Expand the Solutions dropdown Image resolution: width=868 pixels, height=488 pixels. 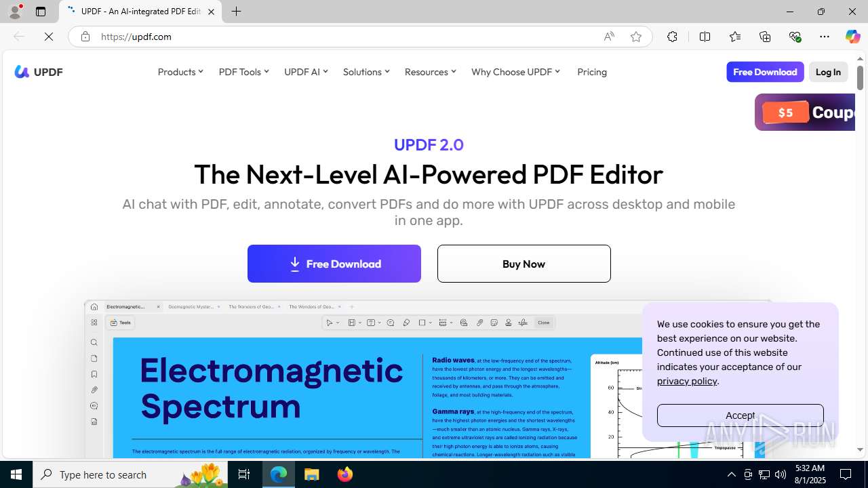click(366, 72)
